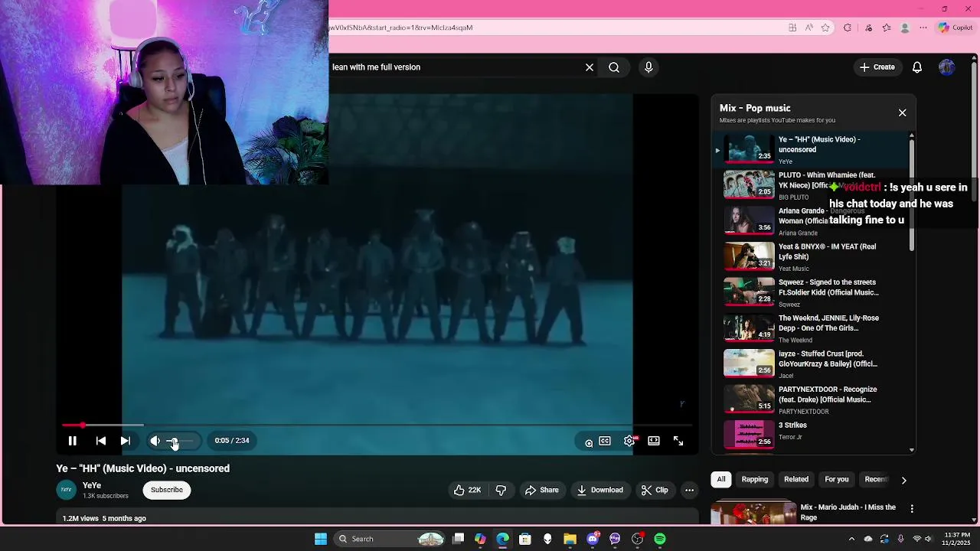Open the YeYe channel name link
This screenshot has width=980, height=551.
92,485
